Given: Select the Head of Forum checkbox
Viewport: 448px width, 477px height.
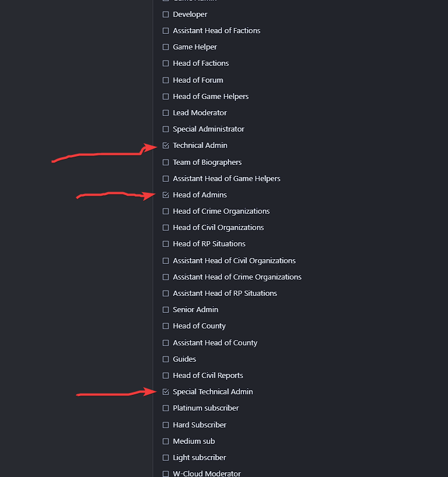Looking at the screenshot, I should [x=166, y=80].
